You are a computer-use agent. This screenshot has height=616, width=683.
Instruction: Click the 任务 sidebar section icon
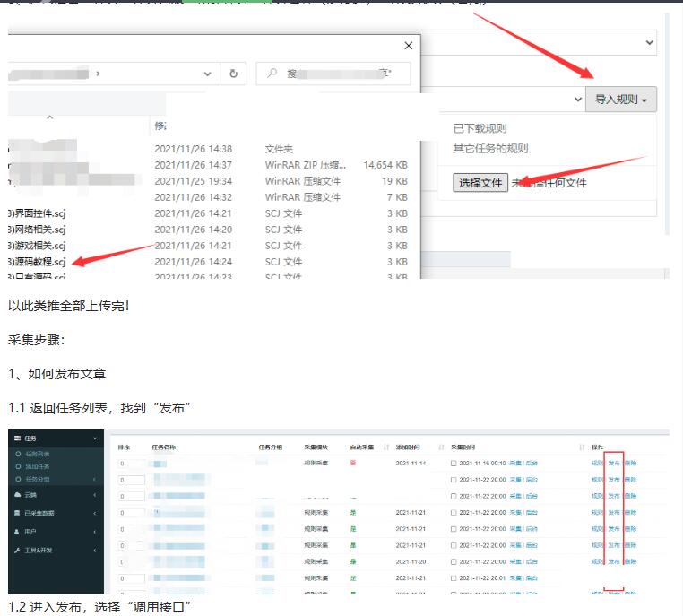pyautogui.click(x=17, y=438)
